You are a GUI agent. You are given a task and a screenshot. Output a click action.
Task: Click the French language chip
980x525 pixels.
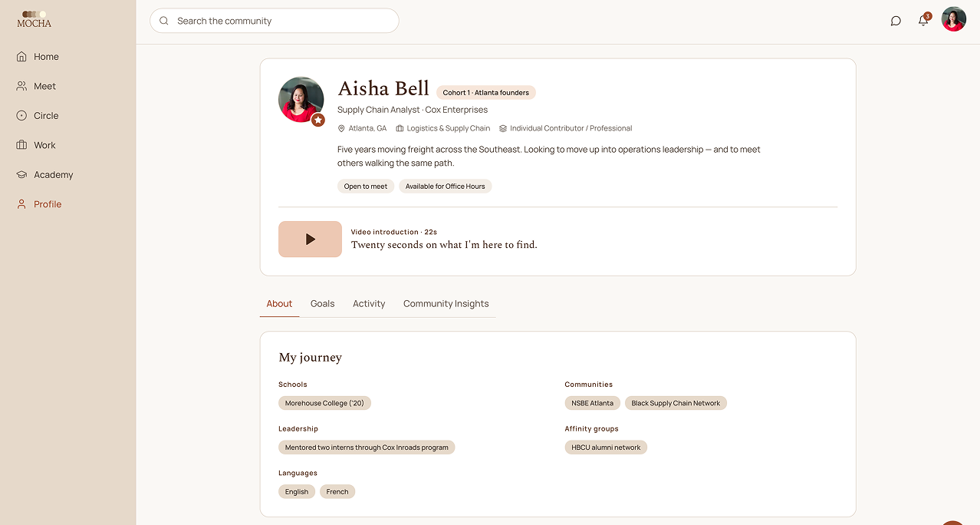tap(337, 492)
